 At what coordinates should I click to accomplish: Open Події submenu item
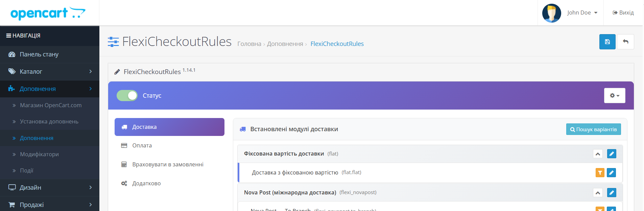tap(50, 170)
